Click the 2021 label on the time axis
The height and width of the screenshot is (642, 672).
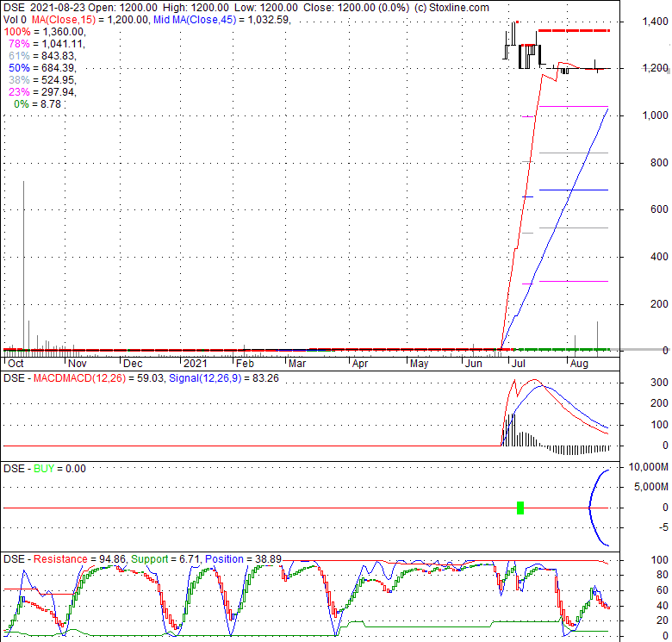tap(196, 364)
